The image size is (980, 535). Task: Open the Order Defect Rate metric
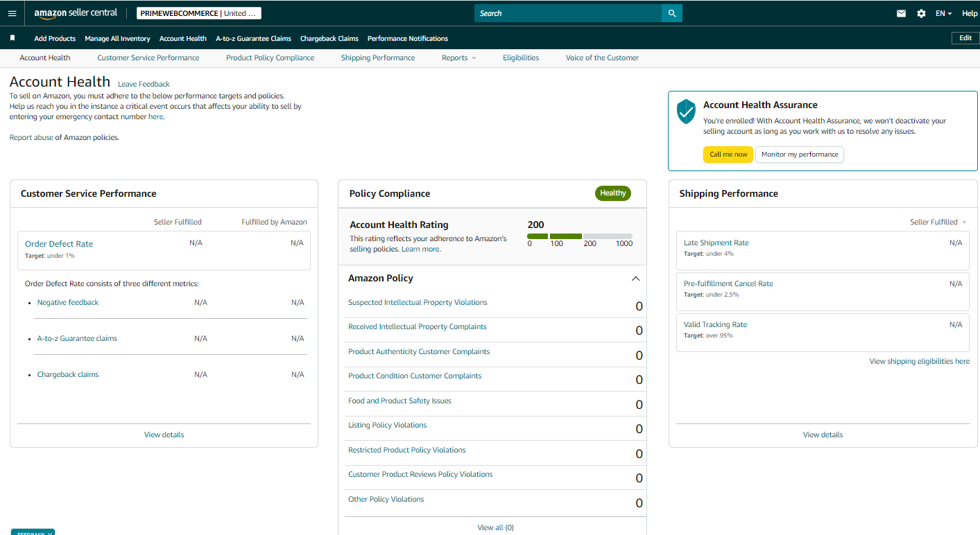(59, 244)
